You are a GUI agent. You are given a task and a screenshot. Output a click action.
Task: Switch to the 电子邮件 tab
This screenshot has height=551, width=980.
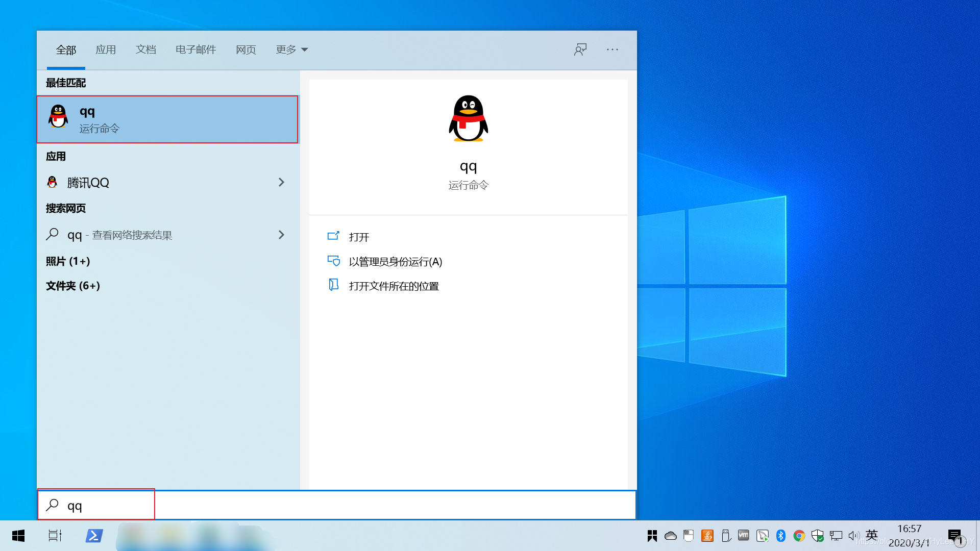195,49
